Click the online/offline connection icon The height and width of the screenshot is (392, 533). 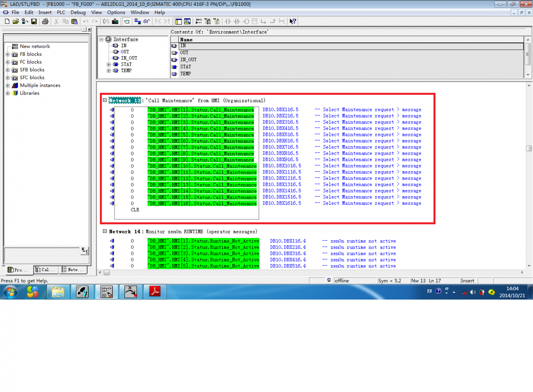click(x=137, y=21)
